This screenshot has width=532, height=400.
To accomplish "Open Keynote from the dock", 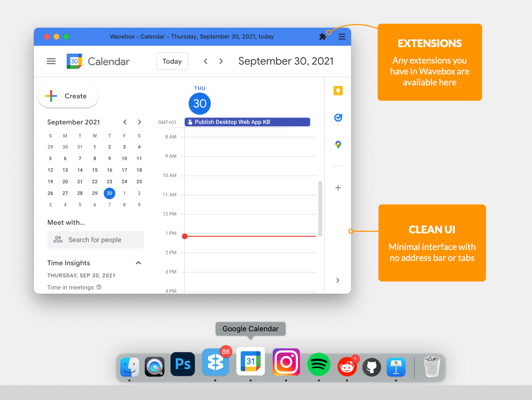I will [396, 367].
